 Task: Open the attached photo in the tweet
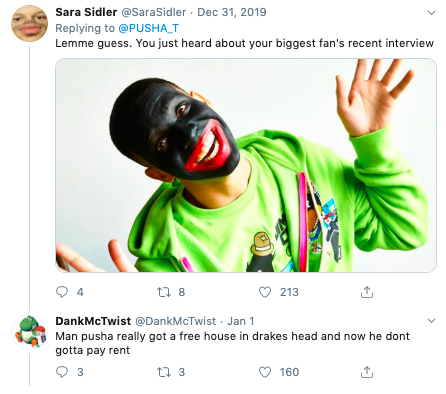pyautogui.click(x=246, y=165)
